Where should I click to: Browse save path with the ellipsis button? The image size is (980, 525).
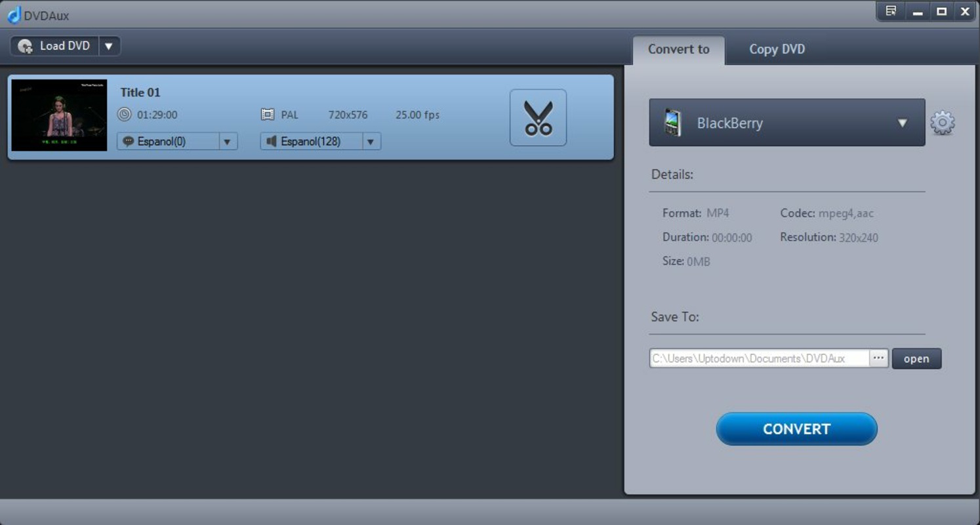(879, 358)
